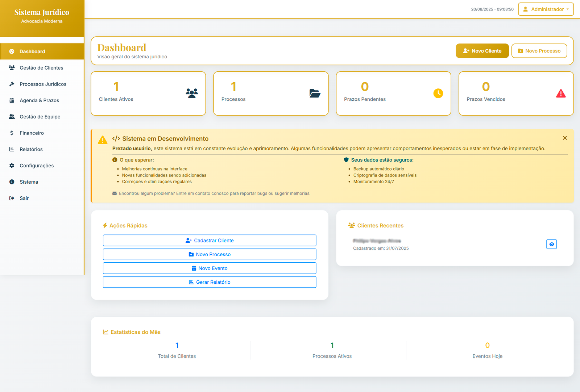The width and height of the screenshot is (580, 392).
Task: Click the Novo Cliente button
Action: tap(482, 51)
